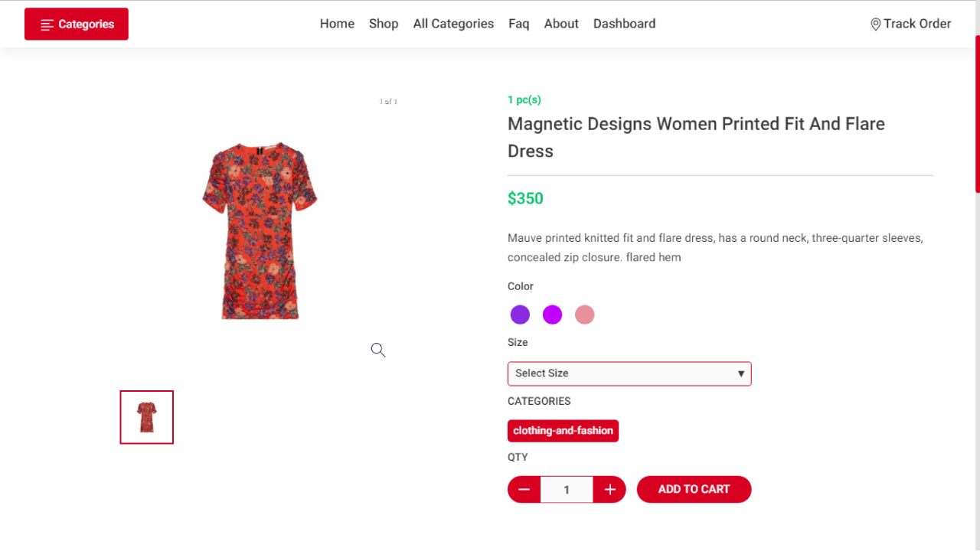Click the hamburger icon in Categories button
The image size is (980, 551).
point(47,24)
